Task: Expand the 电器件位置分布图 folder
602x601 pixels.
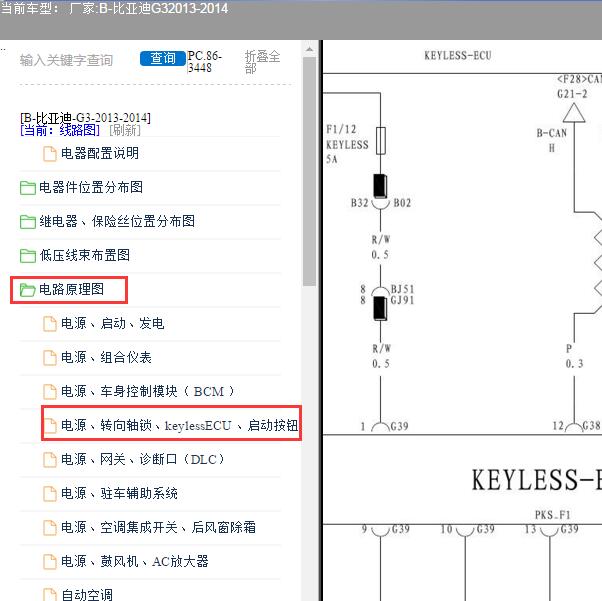Action: (91, 187)
